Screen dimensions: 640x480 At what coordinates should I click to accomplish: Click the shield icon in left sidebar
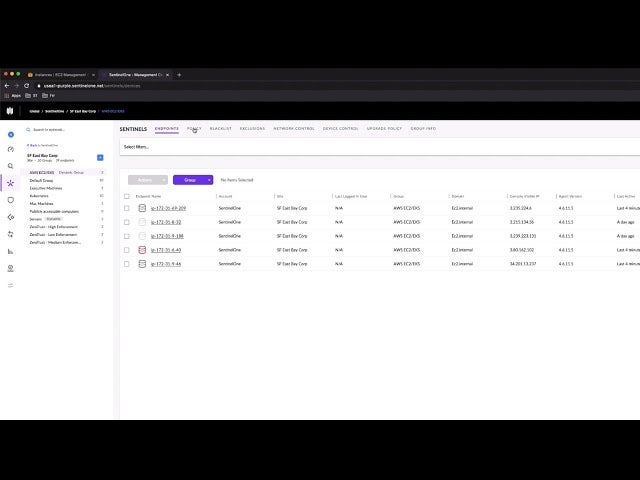pos(10,200)
